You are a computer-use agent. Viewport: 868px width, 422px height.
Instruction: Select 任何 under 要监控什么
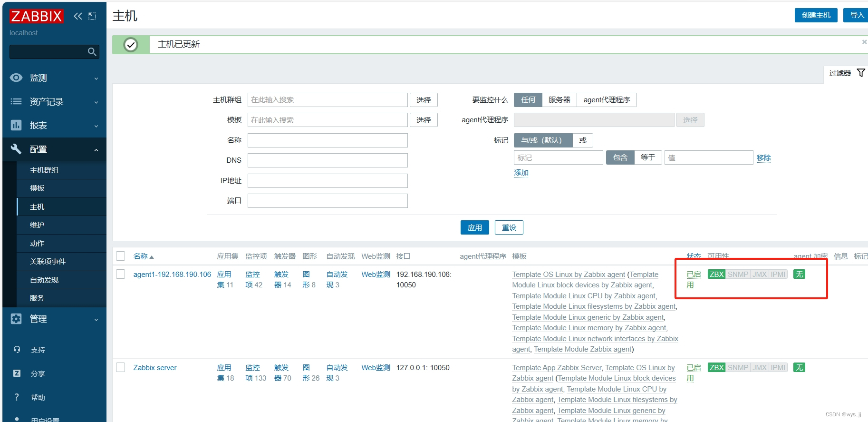[x=528, y=100]
